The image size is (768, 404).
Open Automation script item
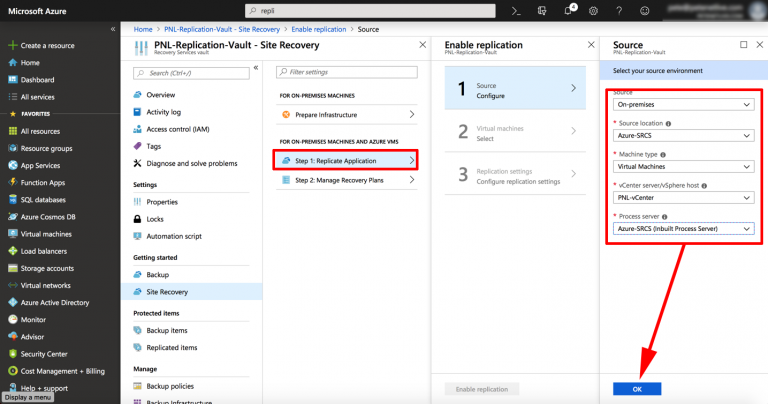coord(174,237)
